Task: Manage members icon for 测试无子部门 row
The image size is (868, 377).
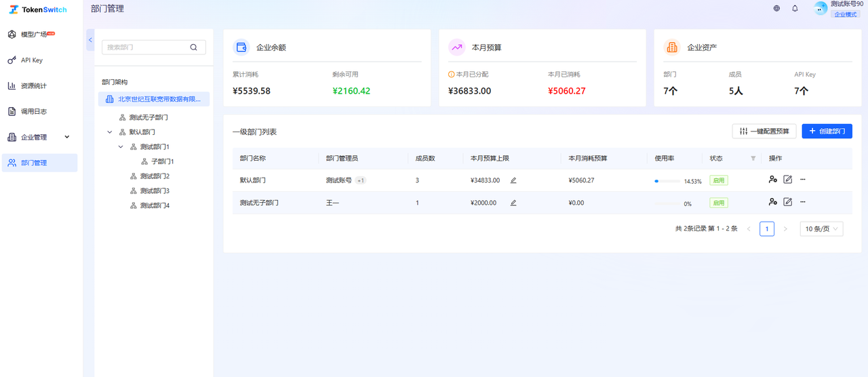Action: (x=773, y=202)
